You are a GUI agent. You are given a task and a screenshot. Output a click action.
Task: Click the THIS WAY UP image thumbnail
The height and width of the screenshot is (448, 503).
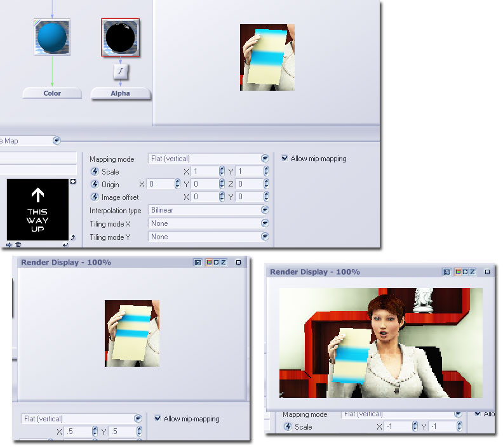click(x=37, y=209)
